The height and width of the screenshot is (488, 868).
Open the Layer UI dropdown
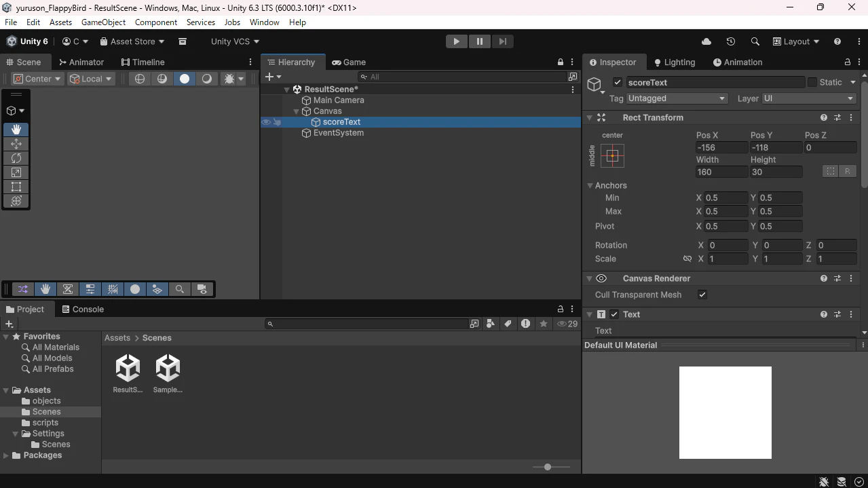pyautogui.click(x=809, y=98)
